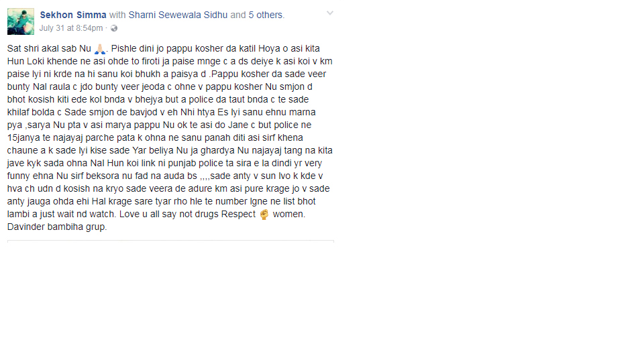Screen dimensions: 644x362
Task: Click the 'Sat shri akal sab Nu' greeting
Action: click(x=49, y=48)
